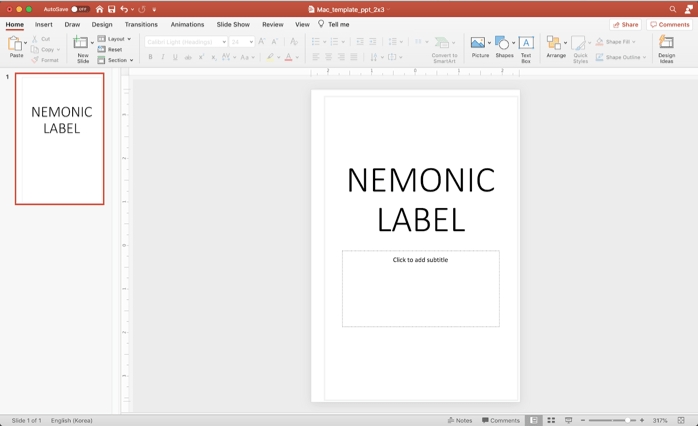The image size is (698, 426).
Task: Align text left
Action: click(x=316, y=57)
